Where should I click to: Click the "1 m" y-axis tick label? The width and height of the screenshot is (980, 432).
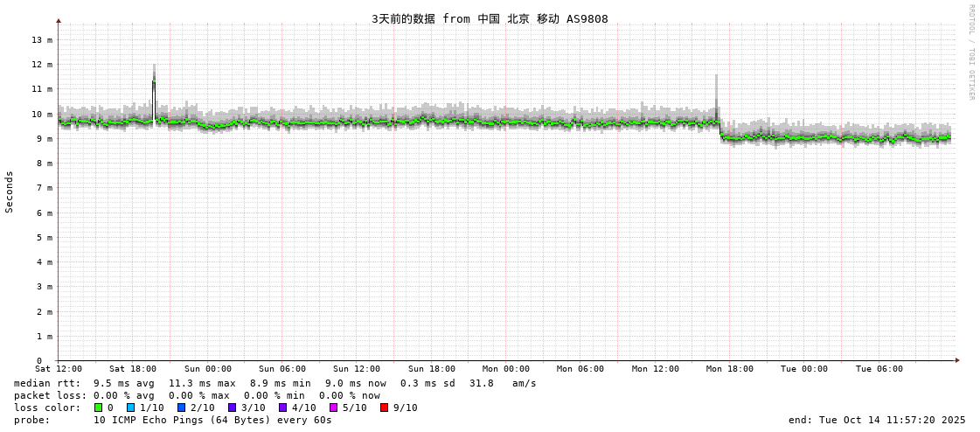(45, 336)
